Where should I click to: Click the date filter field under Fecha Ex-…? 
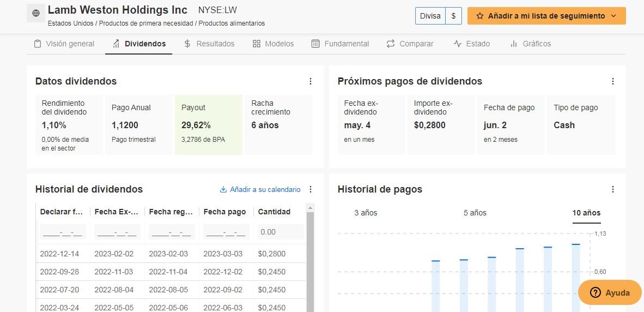(x=118, y=232)
